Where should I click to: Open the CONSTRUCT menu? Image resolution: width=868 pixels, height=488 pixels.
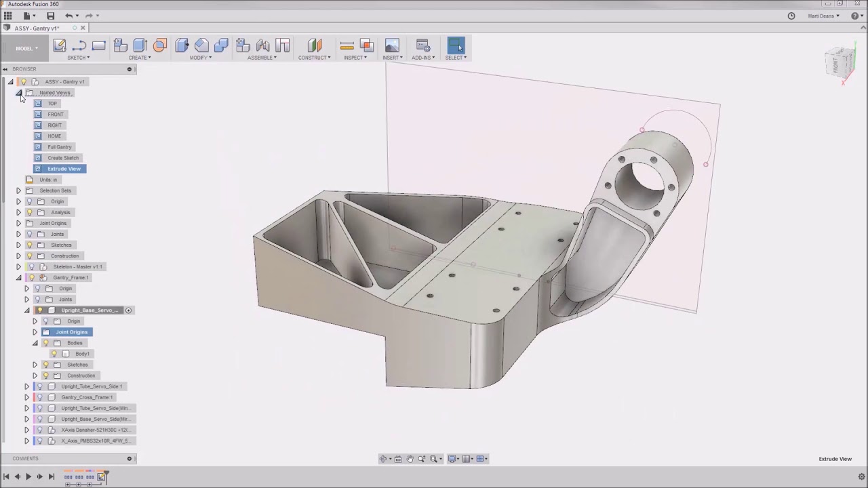click(x=315, y=58)
